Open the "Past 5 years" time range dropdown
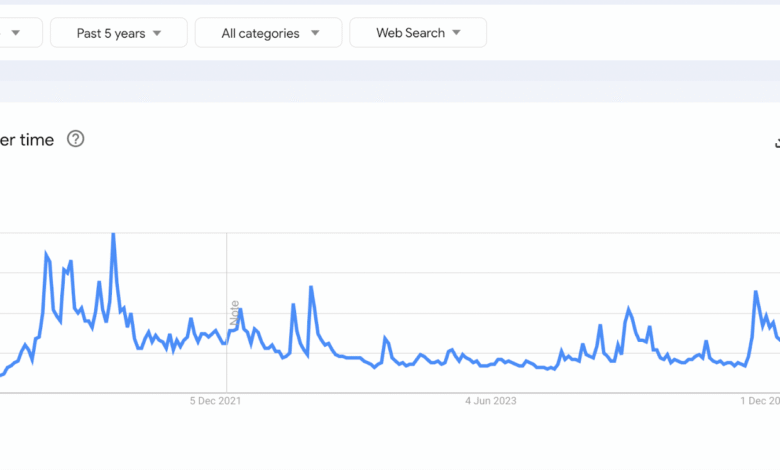The image size is (780, 470). [x=119, y=33]
